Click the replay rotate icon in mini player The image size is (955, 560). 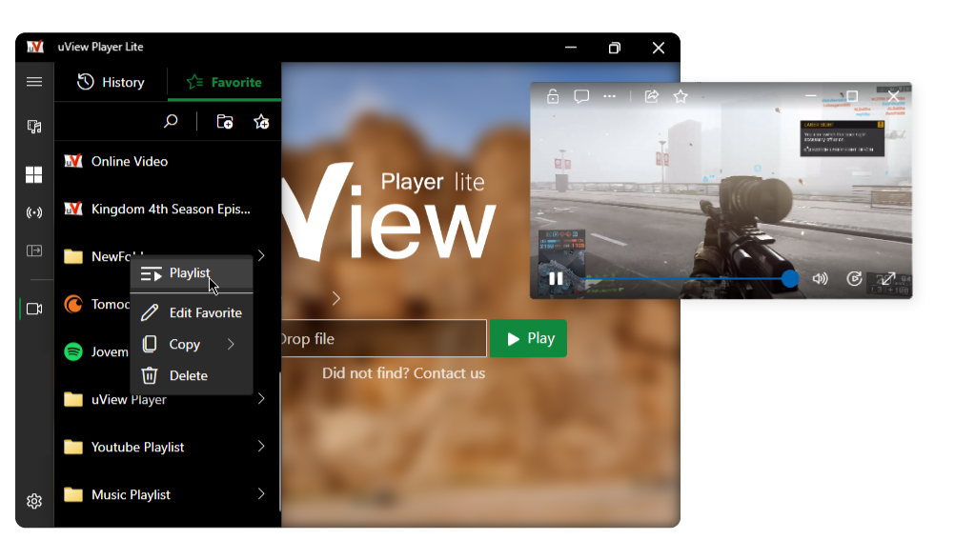(855, 279)
